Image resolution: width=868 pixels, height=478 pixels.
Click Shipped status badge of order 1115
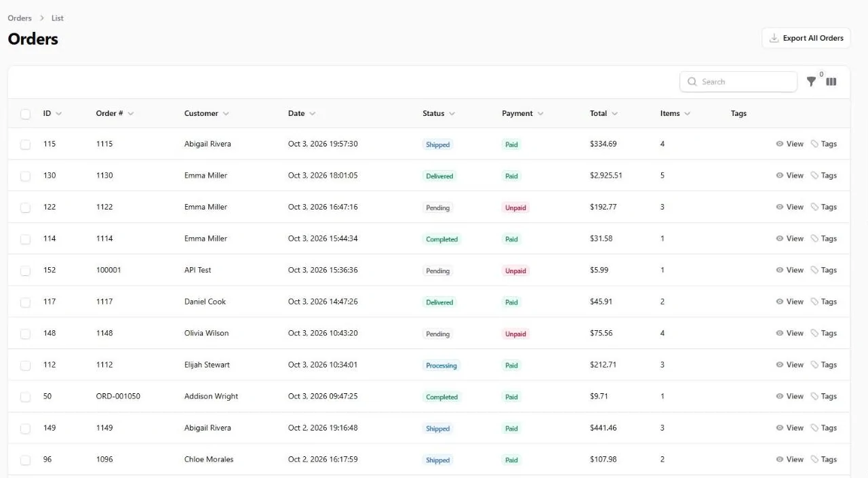(437, 144)
